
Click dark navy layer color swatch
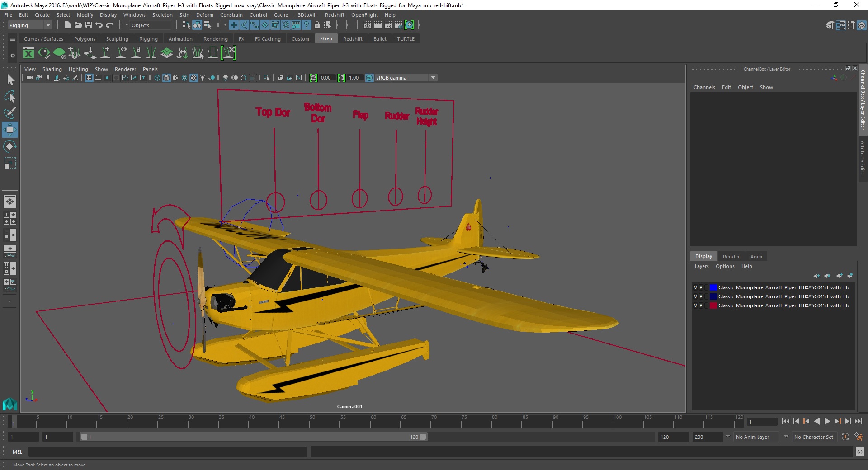(x=713, y=296)
